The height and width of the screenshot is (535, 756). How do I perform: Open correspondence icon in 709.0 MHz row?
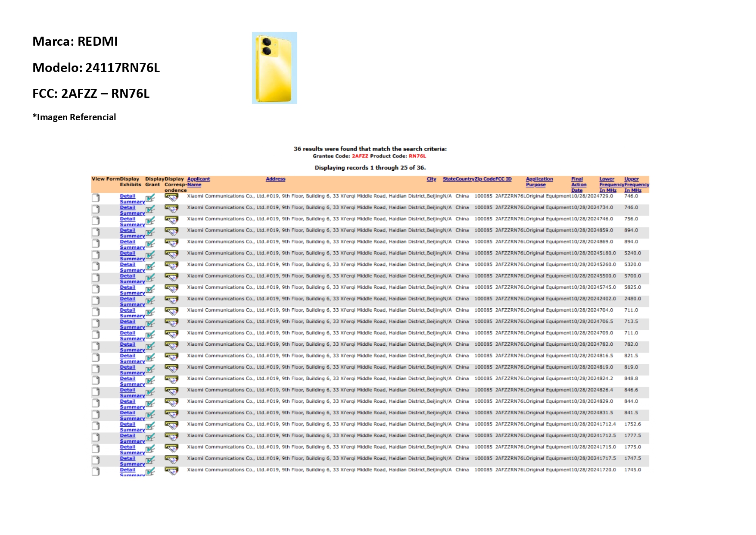pyautogui.click(x=171, y=335)
